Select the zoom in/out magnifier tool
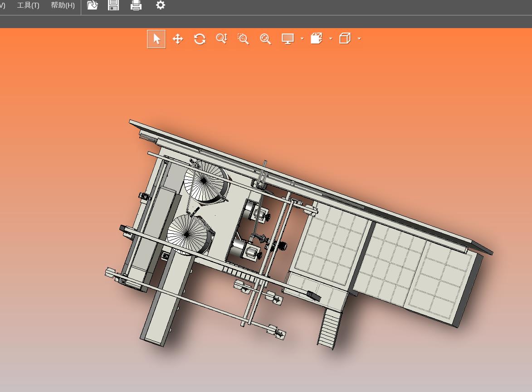This screenshot has height=392, width=532. [222, 39]
